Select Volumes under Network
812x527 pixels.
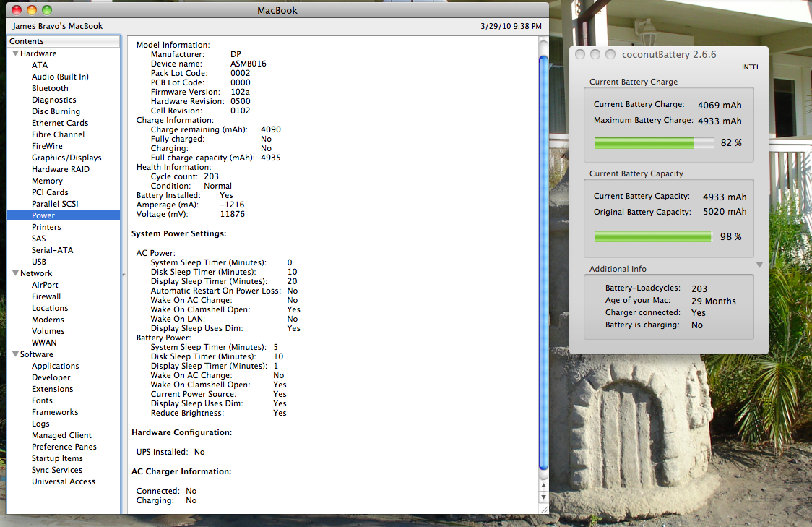[48, 331]
